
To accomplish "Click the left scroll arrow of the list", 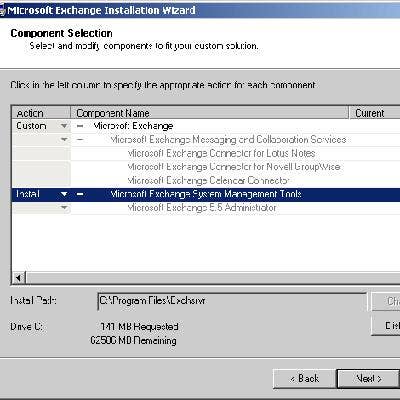I will [x=19, y=277].
